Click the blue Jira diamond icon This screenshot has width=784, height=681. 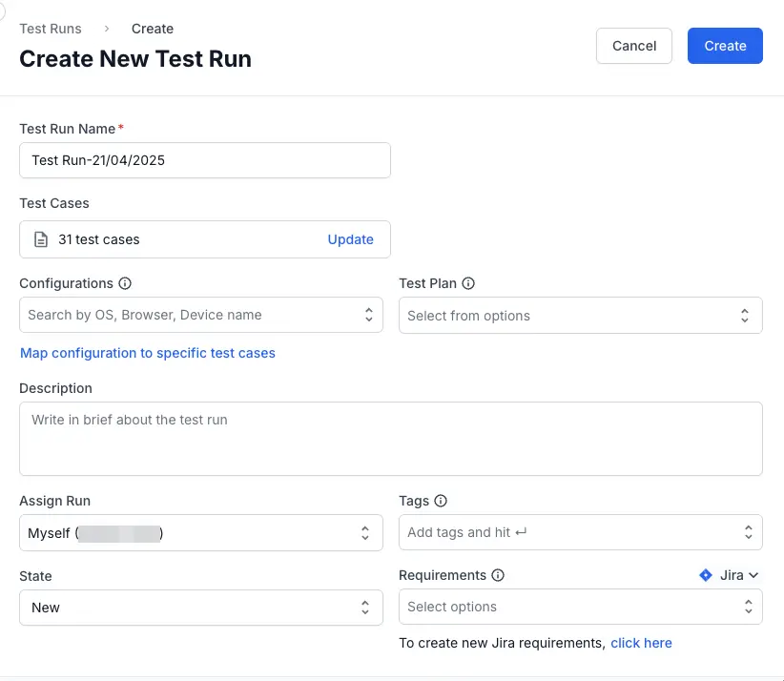tap(706, 575)
